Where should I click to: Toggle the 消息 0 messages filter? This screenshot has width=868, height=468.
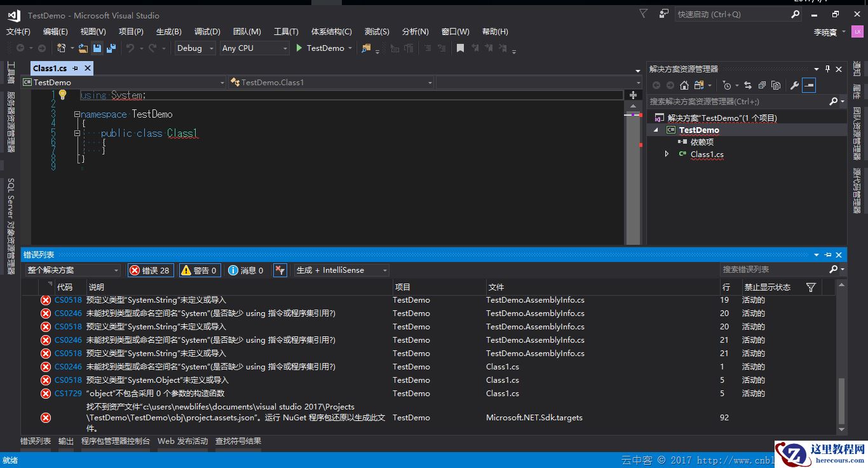(x=245, y=270)
